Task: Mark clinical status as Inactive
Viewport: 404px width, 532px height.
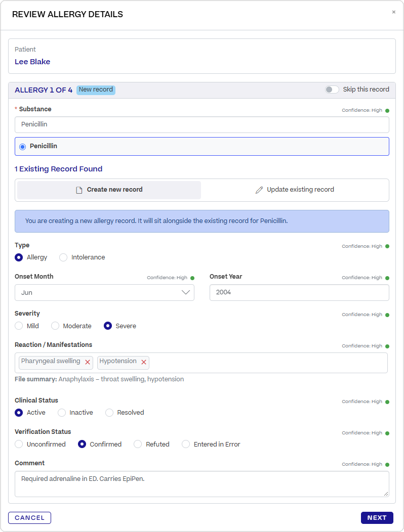Action: tap(61, 413)
